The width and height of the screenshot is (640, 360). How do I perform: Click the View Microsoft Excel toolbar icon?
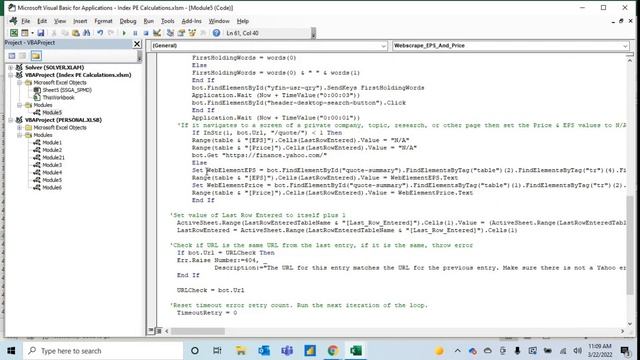[14, 33]
